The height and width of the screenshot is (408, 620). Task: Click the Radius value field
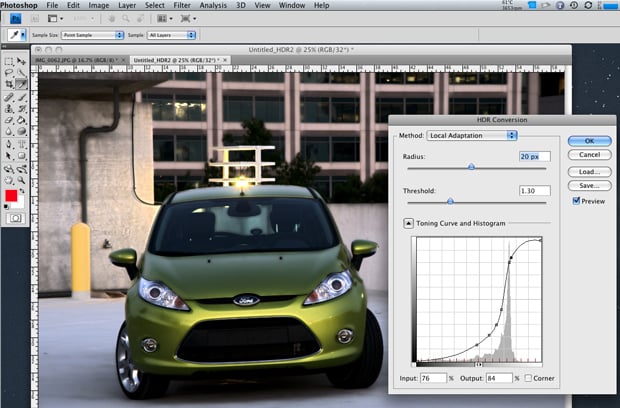535,157
